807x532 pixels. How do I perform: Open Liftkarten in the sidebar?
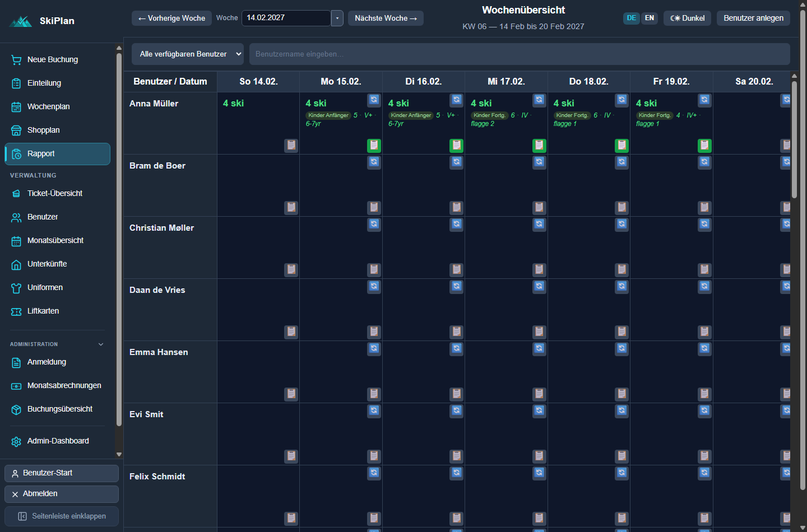point(57,311)
